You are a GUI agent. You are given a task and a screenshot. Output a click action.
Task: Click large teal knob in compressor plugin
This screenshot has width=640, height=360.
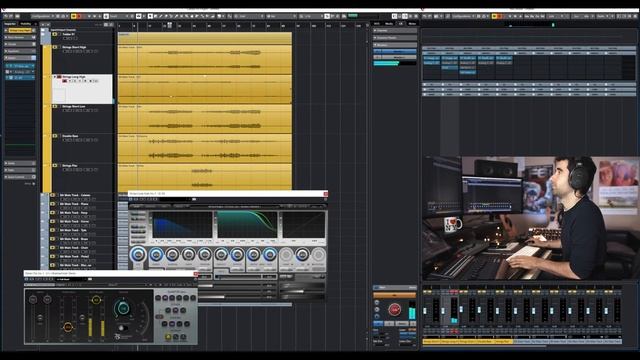124,308
